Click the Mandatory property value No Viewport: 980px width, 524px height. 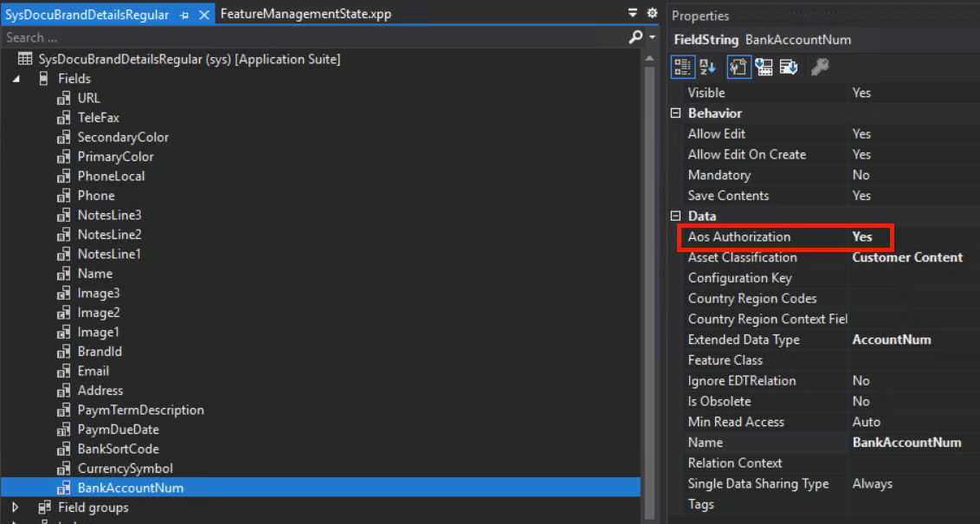coord(861,175)
